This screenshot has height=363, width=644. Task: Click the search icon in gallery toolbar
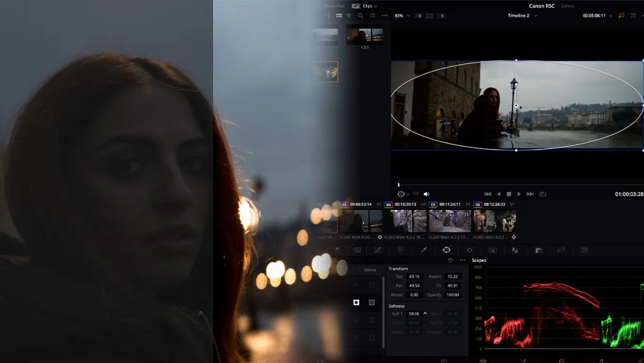pos(360,16)
